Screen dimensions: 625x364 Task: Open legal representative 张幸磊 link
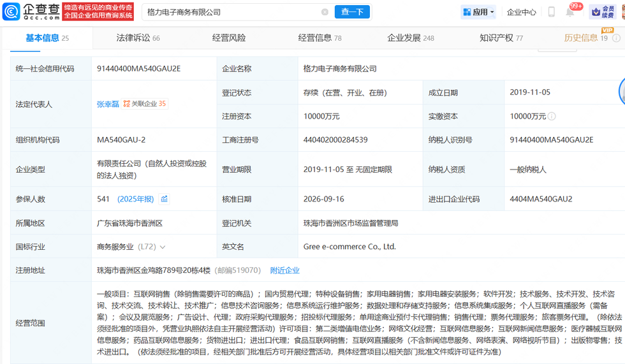(108, 104)
